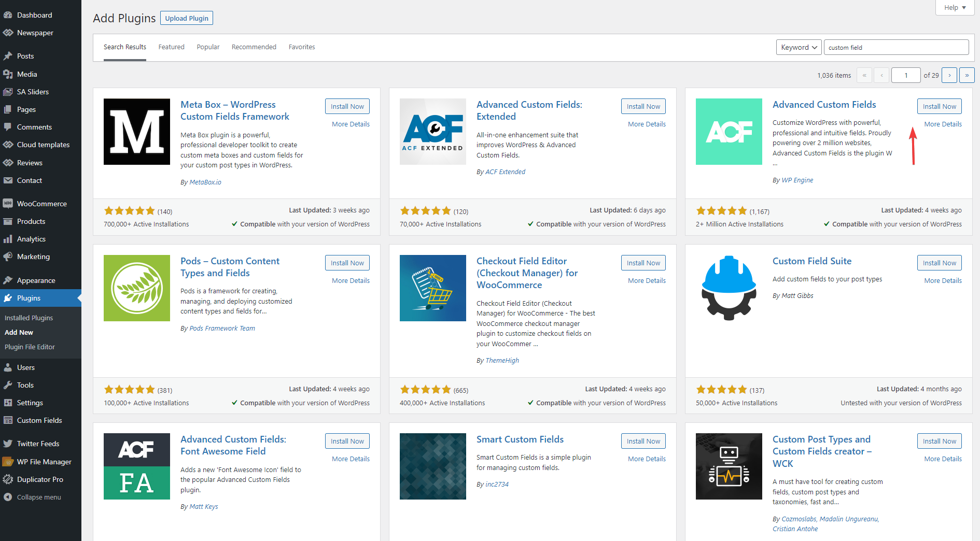Click the Marketing megaphone icon

pos(8,257)
